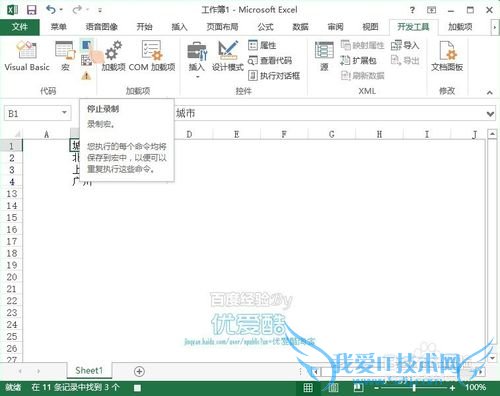This screenshot has height=396, width=500.
Task: Click 查看代码 view code
Action: pyautogui.click(x=270, y=60)
